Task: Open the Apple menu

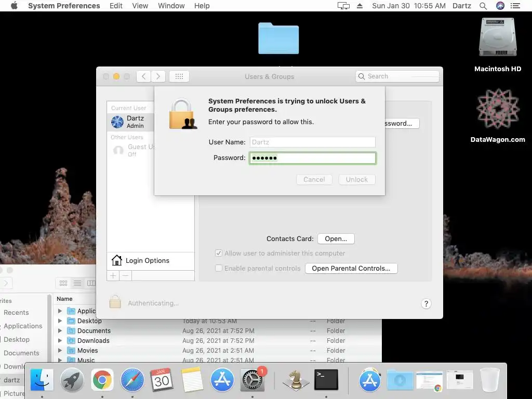Action: tap(14, 6)
